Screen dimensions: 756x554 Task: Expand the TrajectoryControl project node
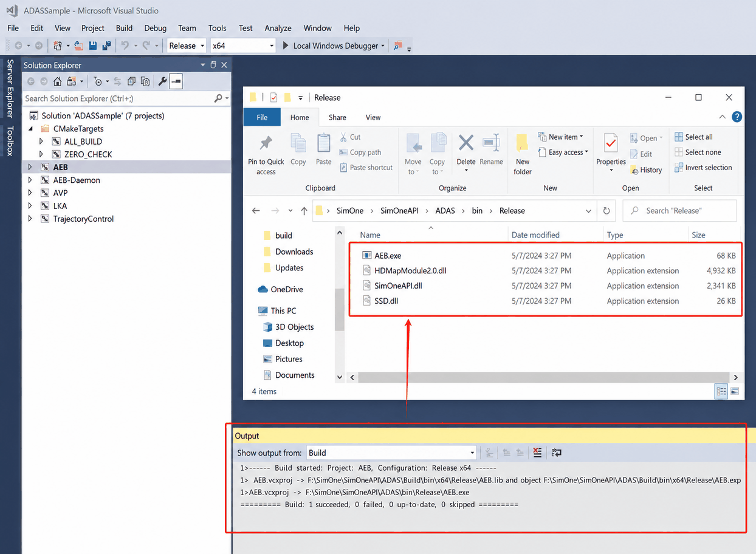coord(30,219)
